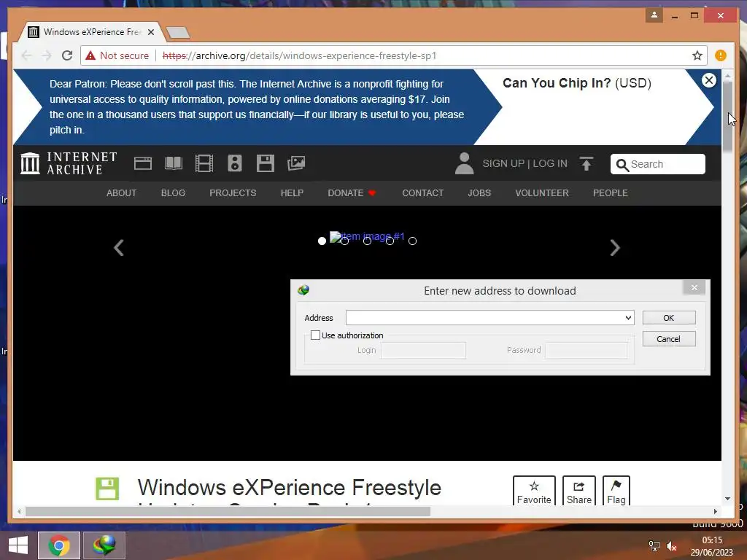Click the Not secure warning icon
The image size is (747, 560).
pos(90,55)
